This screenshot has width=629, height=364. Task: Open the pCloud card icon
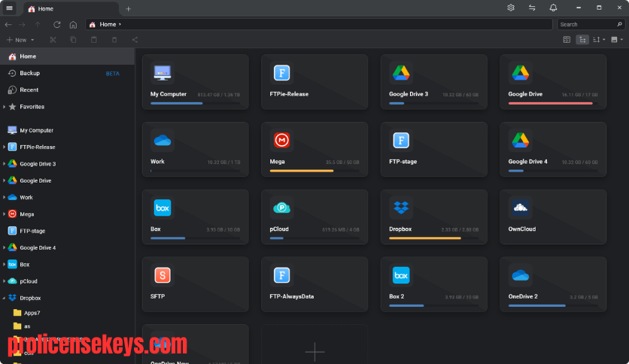[x=281, y=208]
